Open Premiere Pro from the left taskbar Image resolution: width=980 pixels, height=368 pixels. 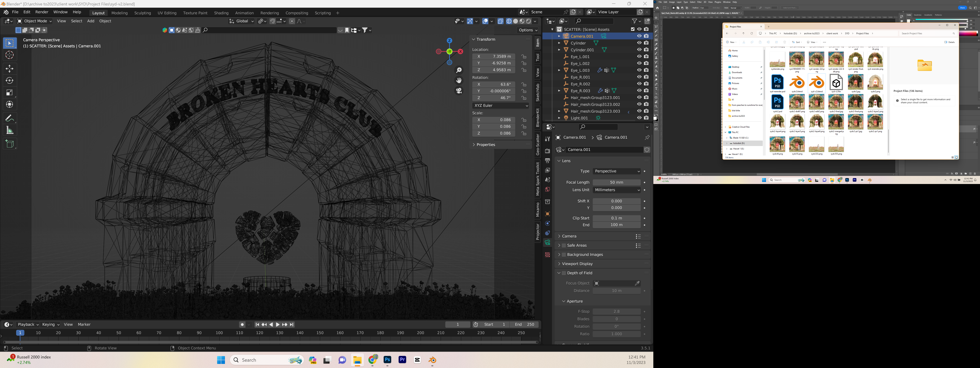point(402,360)
